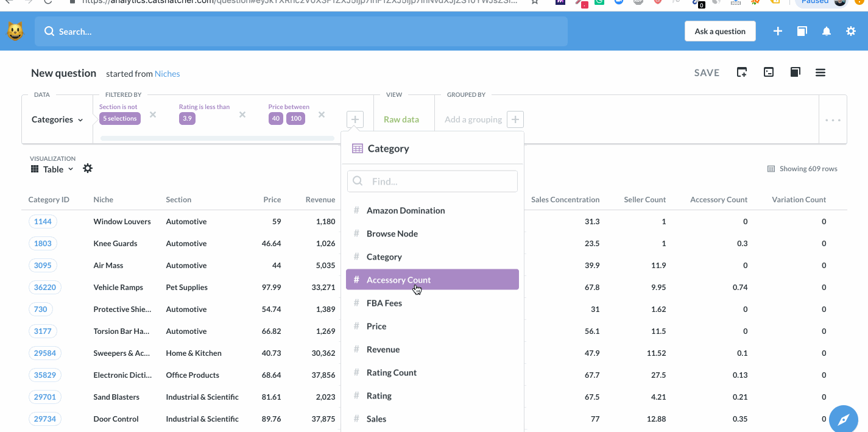The image size is (868, 432).
Task: Select Browse Node field
Action: (432, 233)
